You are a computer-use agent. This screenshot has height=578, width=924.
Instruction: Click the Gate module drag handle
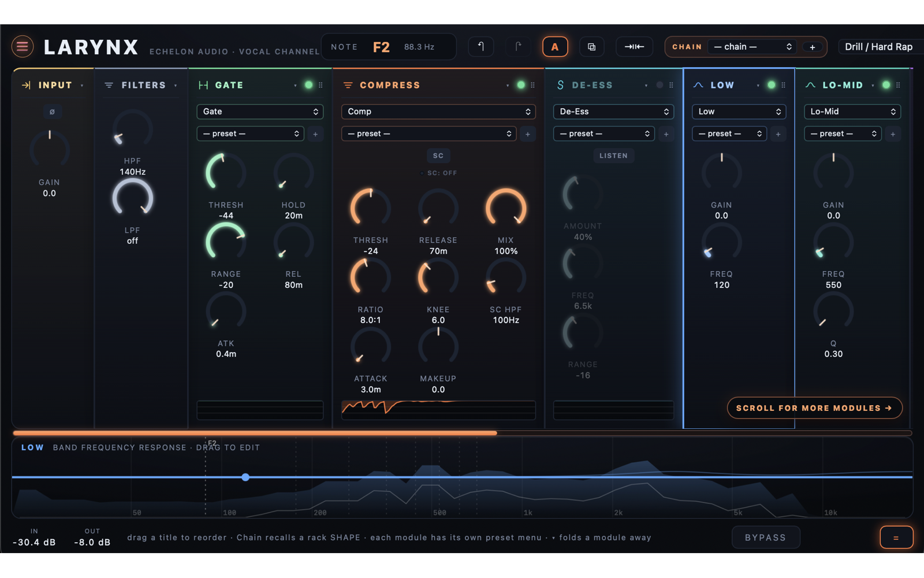[321, 85]
